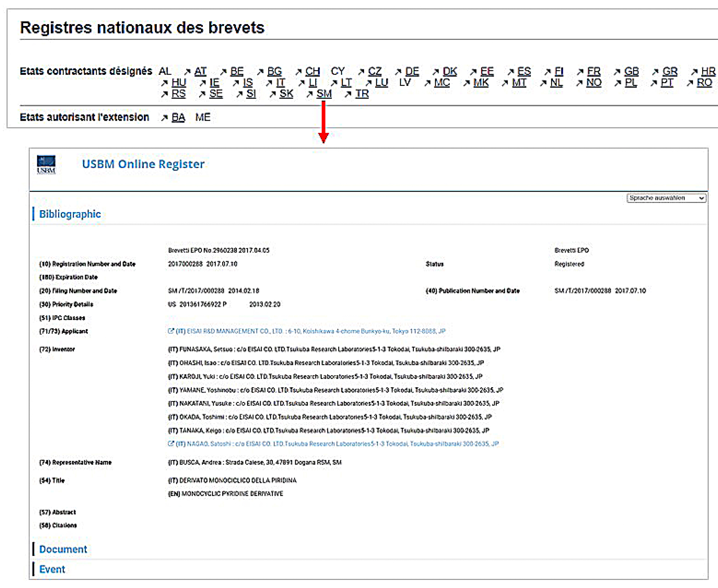Image resolution: width=718 pixels, height=588 pixels.
Task: Click arrow icon next to AT
Action: (x=187, y=72)
